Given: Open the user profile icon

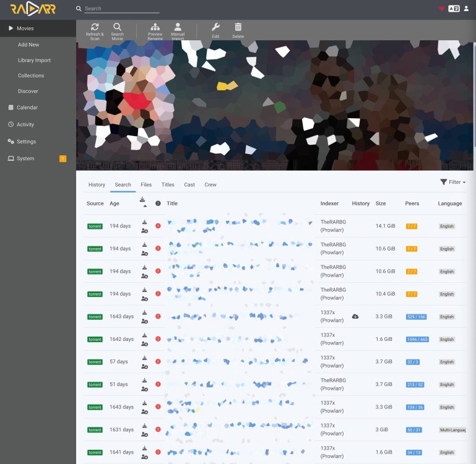Looking at the screenshot, I should (466, 9).
